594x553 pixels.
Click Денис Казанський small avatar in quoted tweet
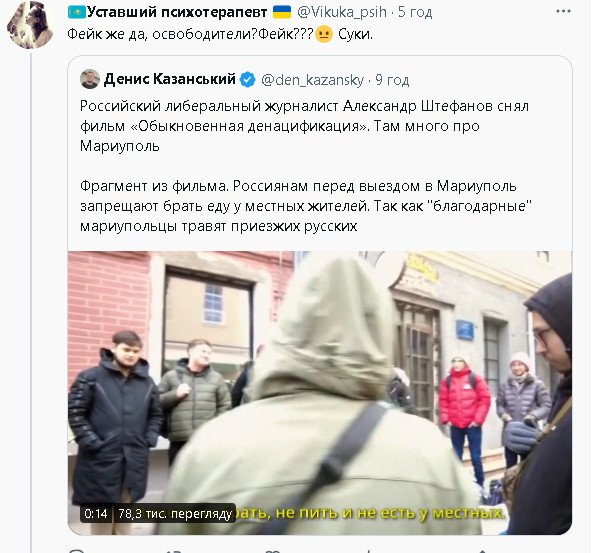coord(90,79)
